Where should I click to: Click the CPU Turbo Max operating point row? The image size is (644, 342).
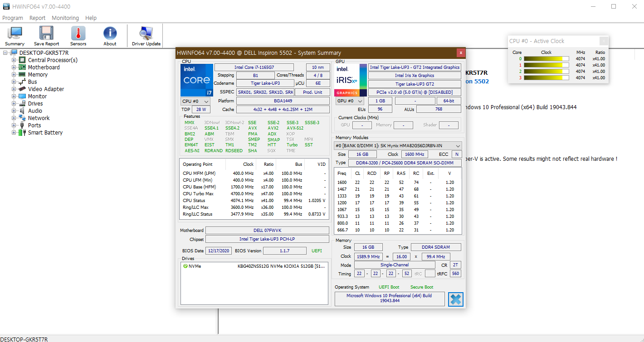(254, 194)
